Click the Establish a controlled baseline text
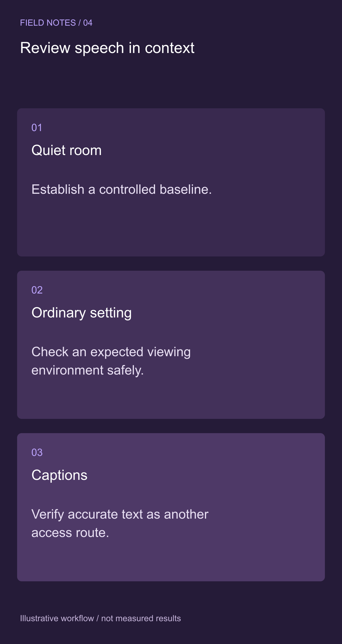 click(122, 189)
